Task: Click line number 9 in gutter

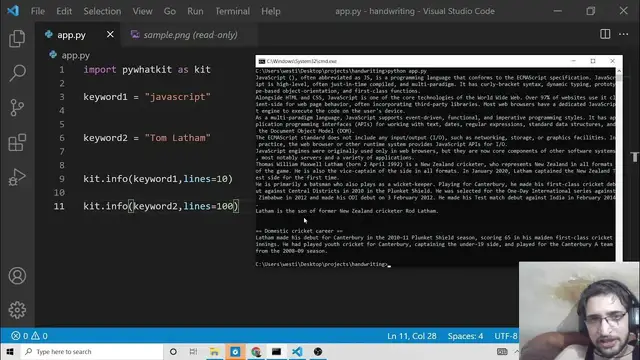Action: click(x=62, y=179)
